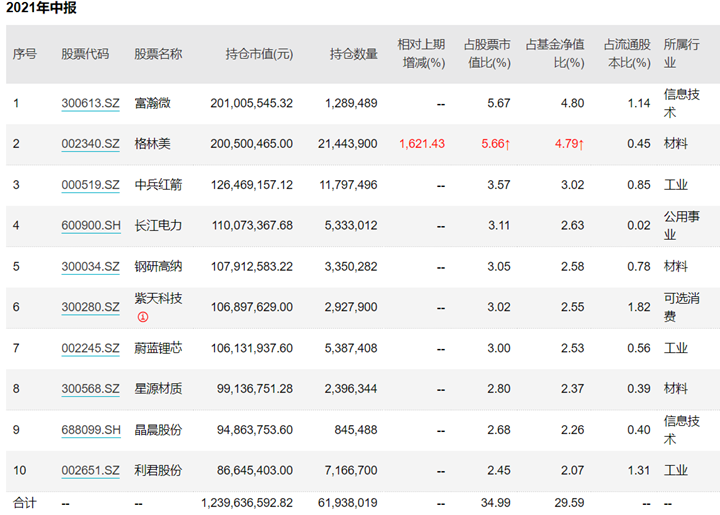Click market value 126,469,157.12
Screen dimensions: 720x515
click(x=252, y=185)
